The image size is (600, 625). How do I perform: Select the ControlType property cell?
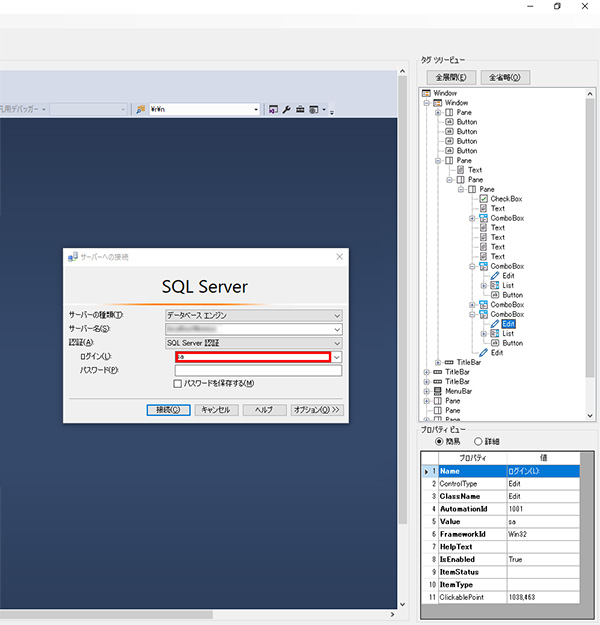coord(472,483)
